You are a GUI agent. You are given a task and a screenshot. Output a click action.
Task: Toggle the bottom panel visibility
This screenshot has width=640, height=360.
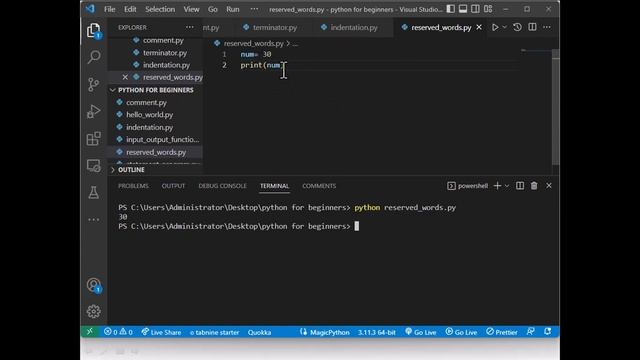click(463, 9)
